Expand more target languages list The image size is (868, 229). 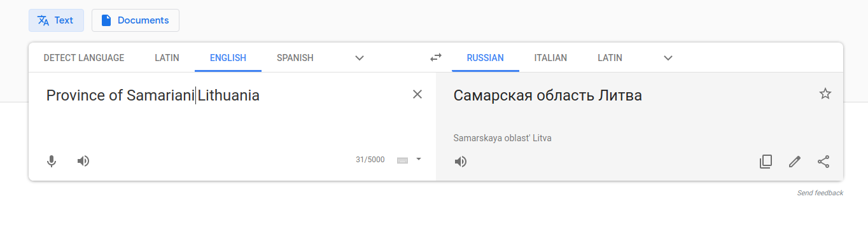point(668,58)
